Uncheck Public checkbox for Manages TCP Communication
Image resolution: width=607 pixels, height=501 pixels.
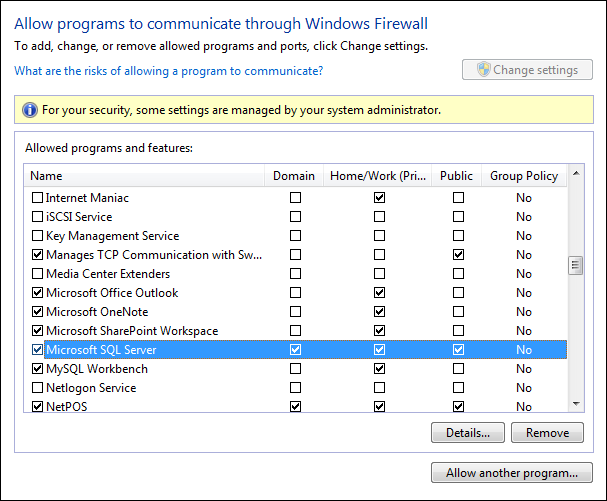click(458, 254)
